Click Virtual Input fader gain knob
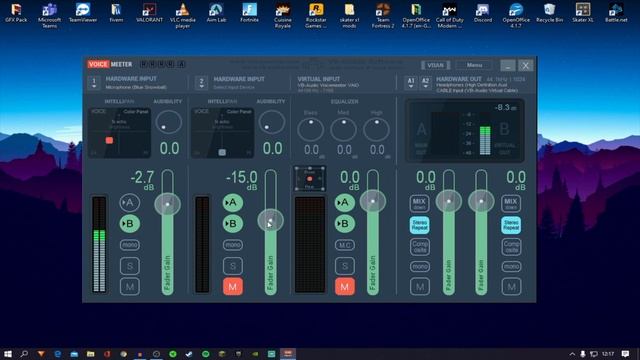This screenshot has height=360, width=640. (373, 201)
